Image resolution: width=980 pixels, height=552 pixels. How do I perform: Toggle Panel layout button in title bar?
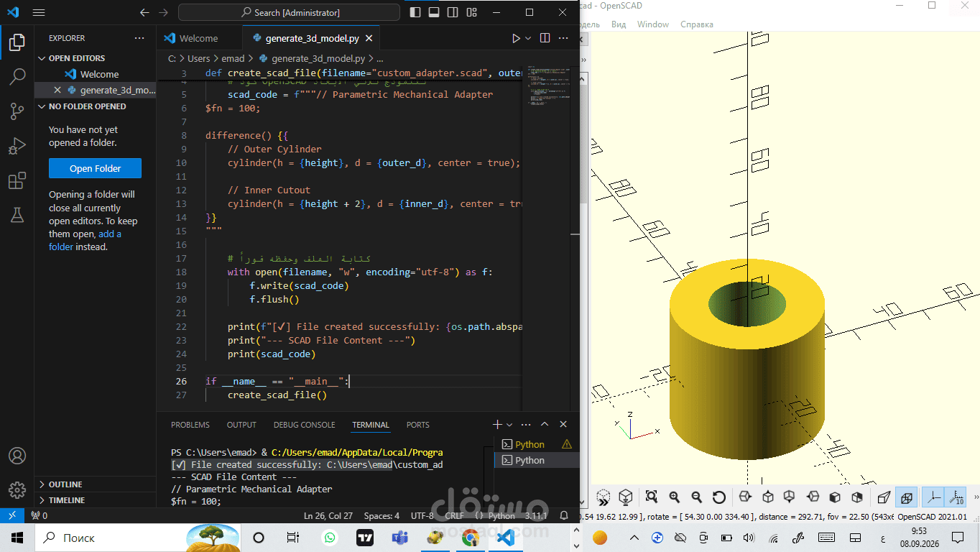pyautogui.click(x=435, y=12)
